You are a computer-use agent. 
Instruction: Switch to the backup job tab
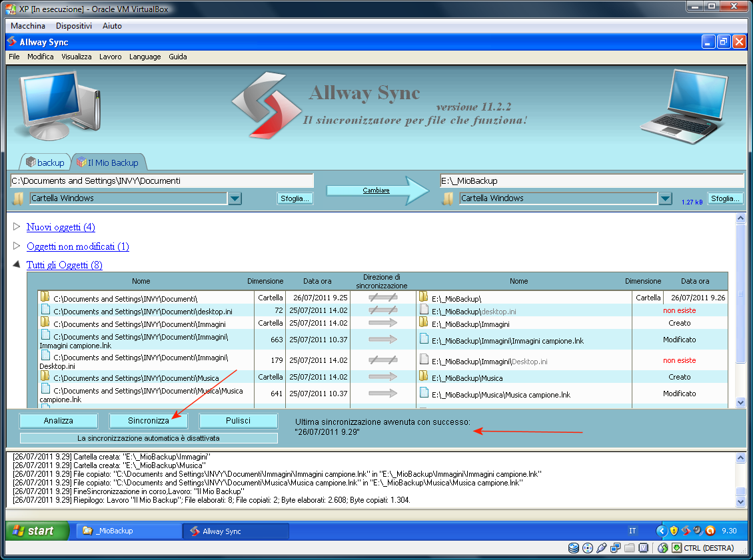point(45,162)
